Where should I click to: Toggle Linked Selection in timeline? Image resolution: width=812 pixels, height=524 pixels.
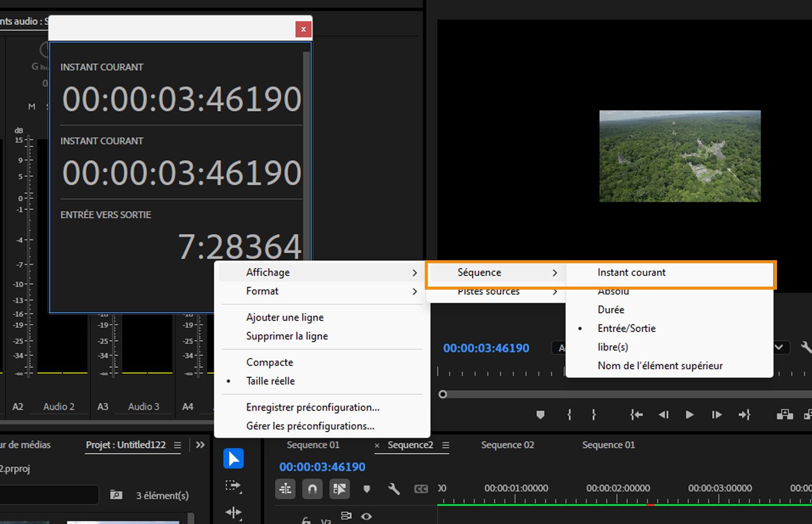click(x=340, y=489)
